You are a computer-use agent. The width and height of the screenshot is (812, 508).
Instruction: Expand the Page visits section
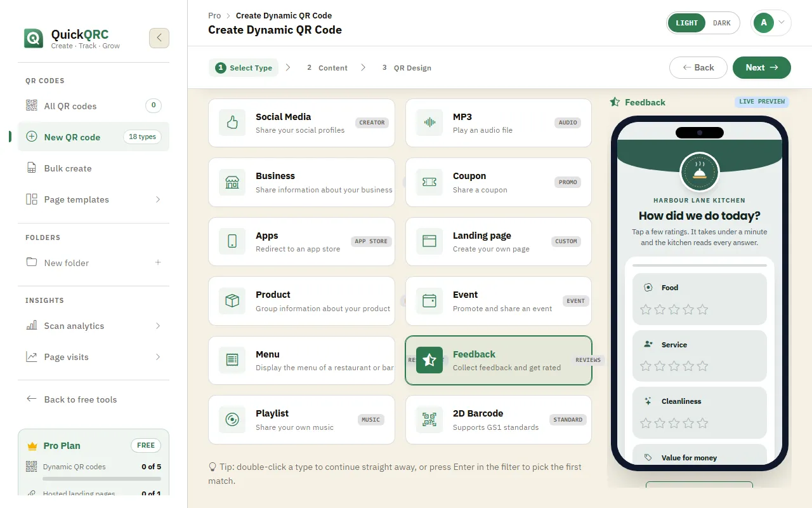pyautogui.click(x=158, y=357)
